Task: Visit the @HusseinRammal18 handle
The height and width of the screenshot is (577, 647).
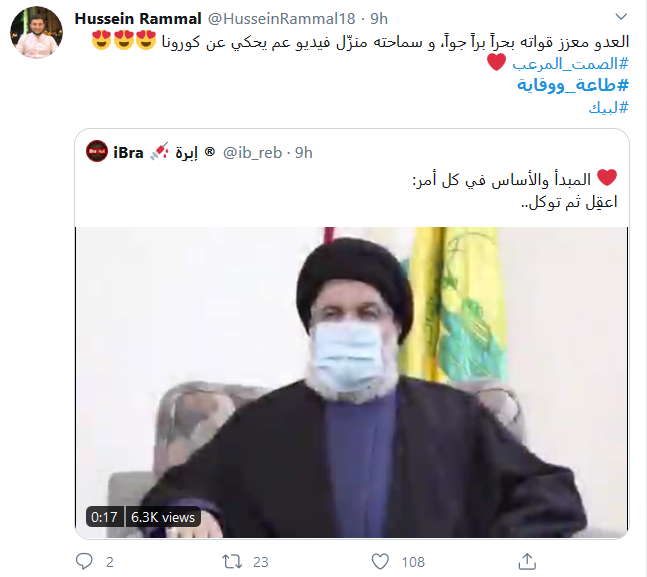Action: pos(281,19)
